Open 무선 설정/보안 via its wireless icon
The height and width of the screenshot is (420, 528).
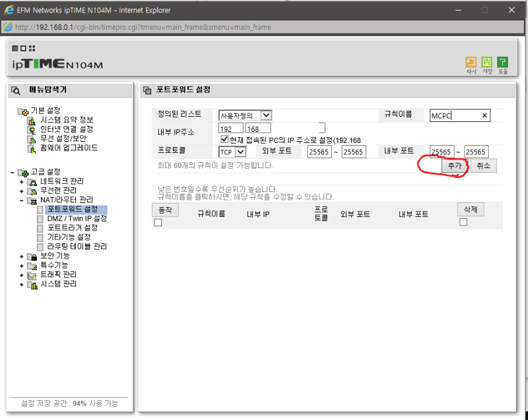click(x=30, y=139)
